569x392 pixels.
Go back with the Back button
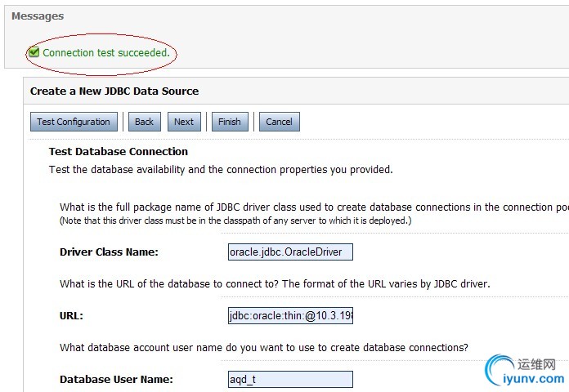pyautogui.click(x=144, y=122)
